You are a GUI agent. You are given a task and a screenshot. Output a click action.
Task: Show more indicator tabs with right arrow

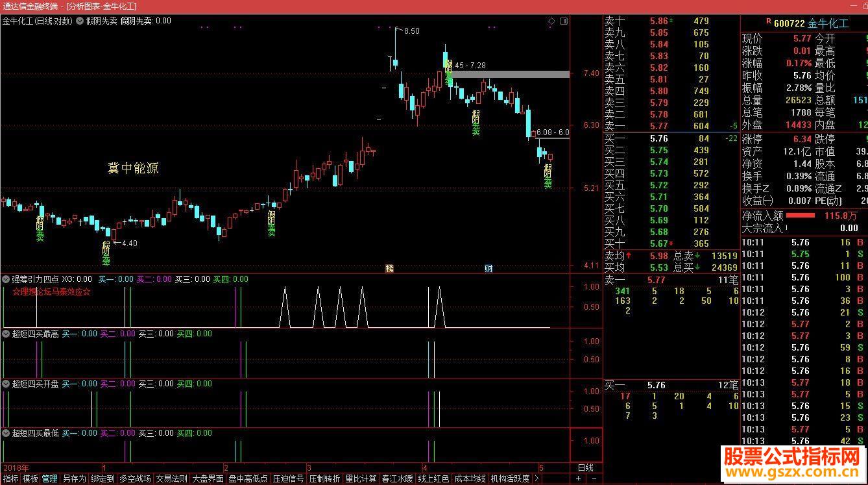point(536,479)
